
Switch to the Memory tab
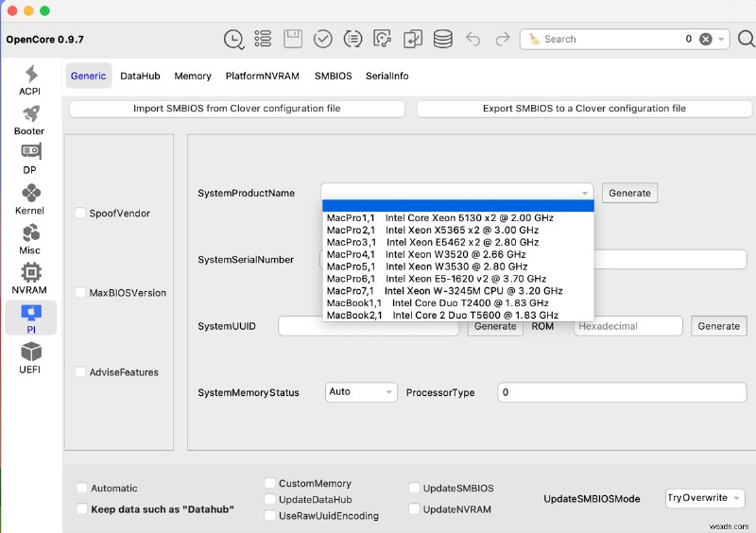click(193, 76)
